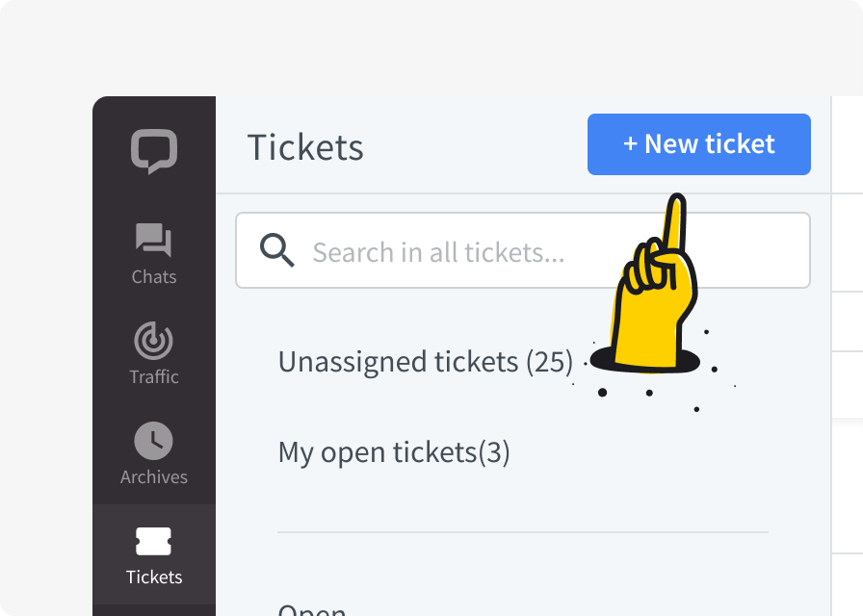863x616 pixels.
Task: View My open tickets
Action: click(395, 451)
